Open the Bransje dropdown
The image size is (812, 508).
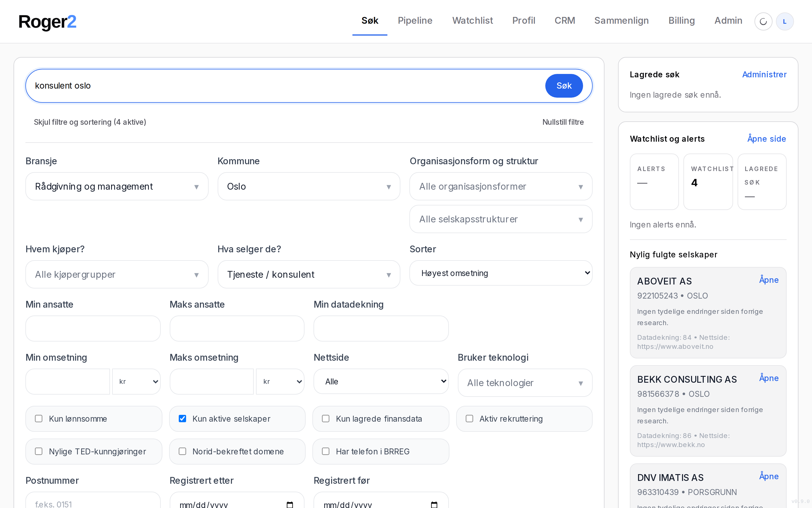click(117, 187)
